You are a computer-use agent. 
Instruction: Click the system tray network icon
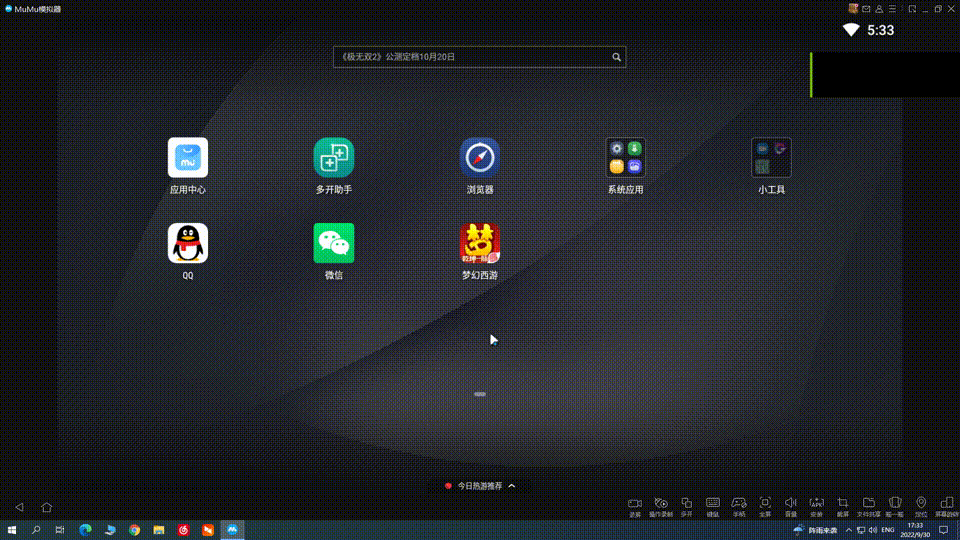pyautogui.click(x=861, y=530)
